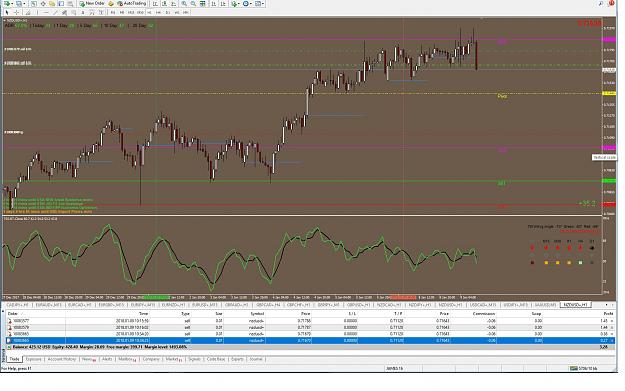Viewport: 625px width, 391px height.
Task: Select the Text tool
Action: click(x=83, y=12)
